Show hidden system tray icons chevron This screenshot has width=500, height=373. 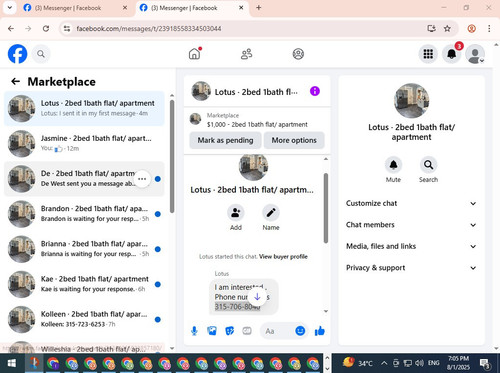(384, 363)
